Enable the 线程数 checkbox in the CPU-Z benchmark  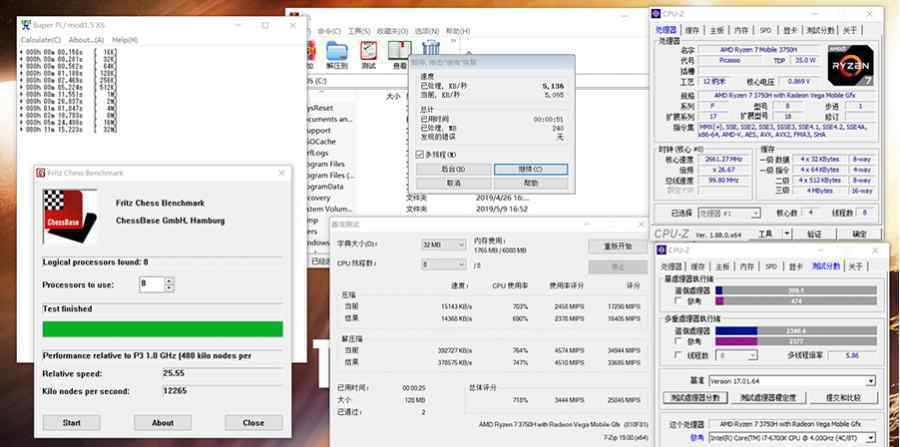[678, 356]
